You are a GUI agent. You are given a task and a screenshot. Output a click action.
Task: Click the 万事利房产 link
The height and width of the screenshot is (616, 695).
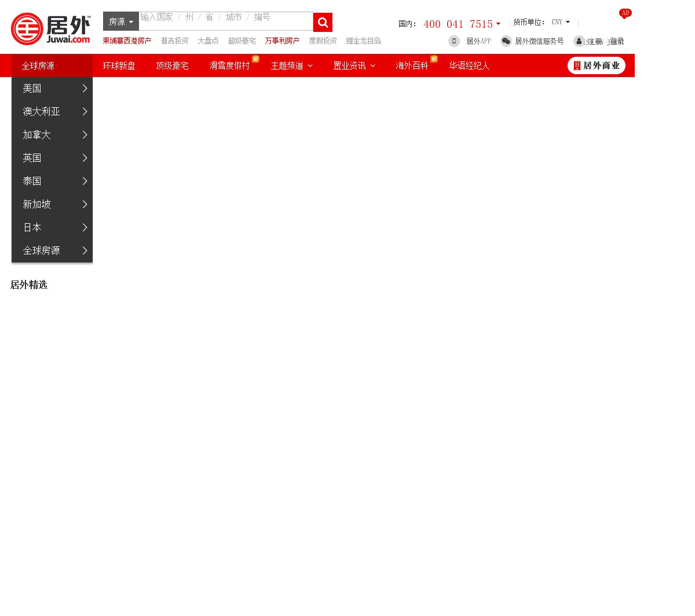pyautogui.click(x=283, y=41)
